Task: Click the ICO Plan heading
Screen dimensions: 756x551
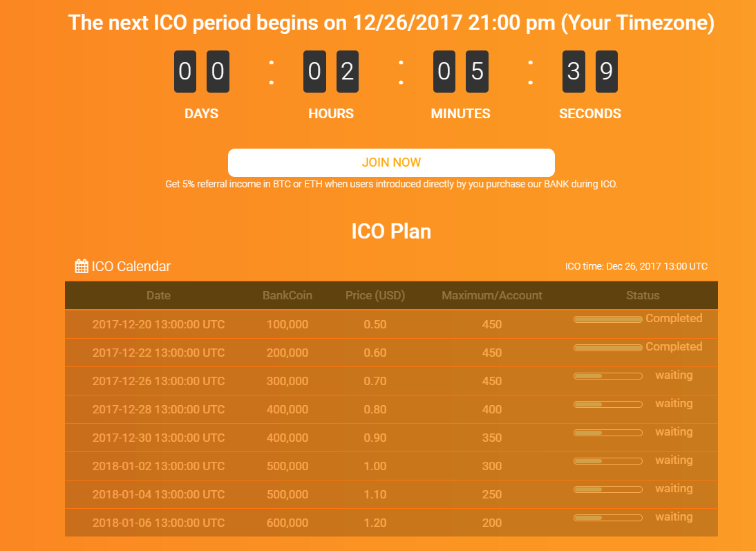Action: tap(391, 231)
